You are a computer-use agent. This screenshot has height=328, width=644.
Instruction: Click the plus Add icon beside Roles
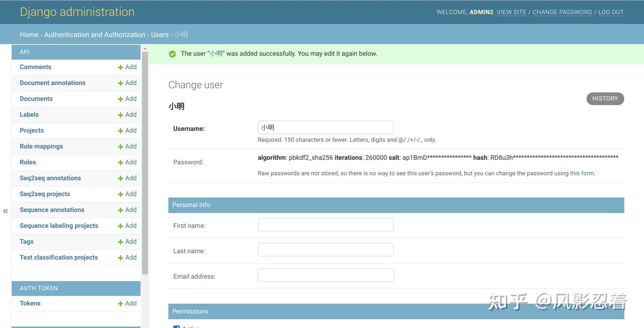pyautogui.click(x=120, y=162)
